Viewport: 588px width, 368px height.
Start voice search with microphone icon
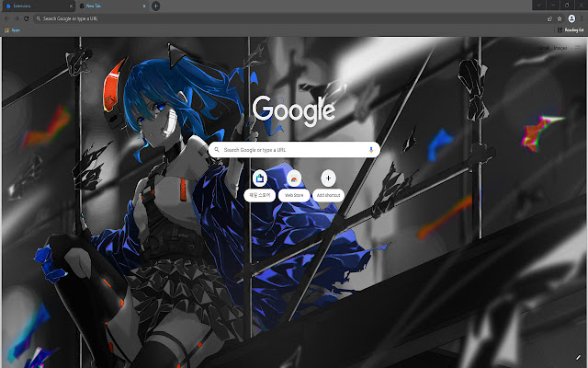tap(371, 149)
